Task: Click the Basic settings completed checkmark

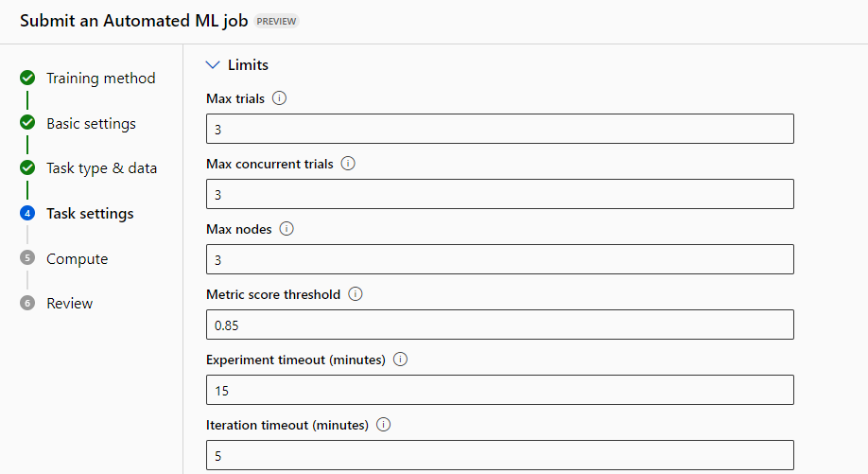Action: click(x=27, y=123)
